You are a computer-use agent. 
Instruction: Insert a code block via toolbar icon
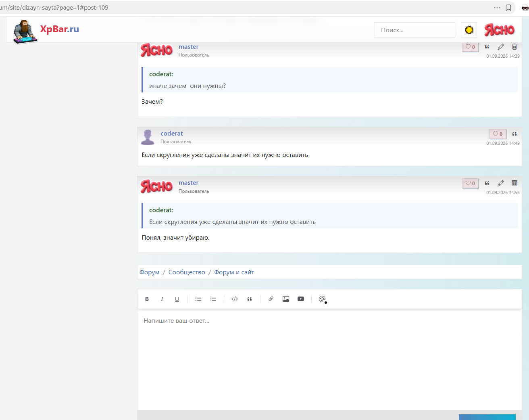[x=235, y=299]
